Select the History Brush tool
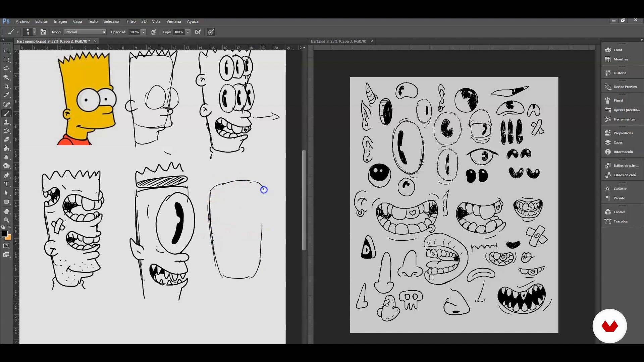 click(x=6, y=131)
